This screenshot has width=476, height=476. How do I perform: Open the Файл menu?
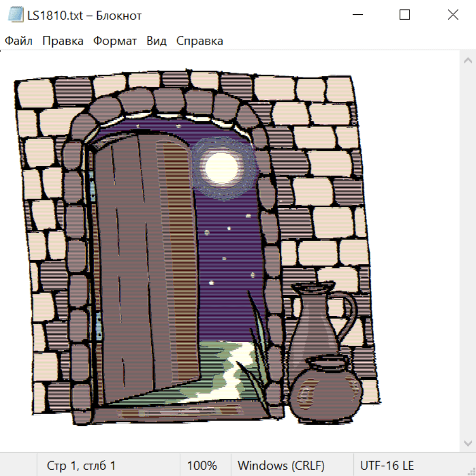click(x=19, y=41)
